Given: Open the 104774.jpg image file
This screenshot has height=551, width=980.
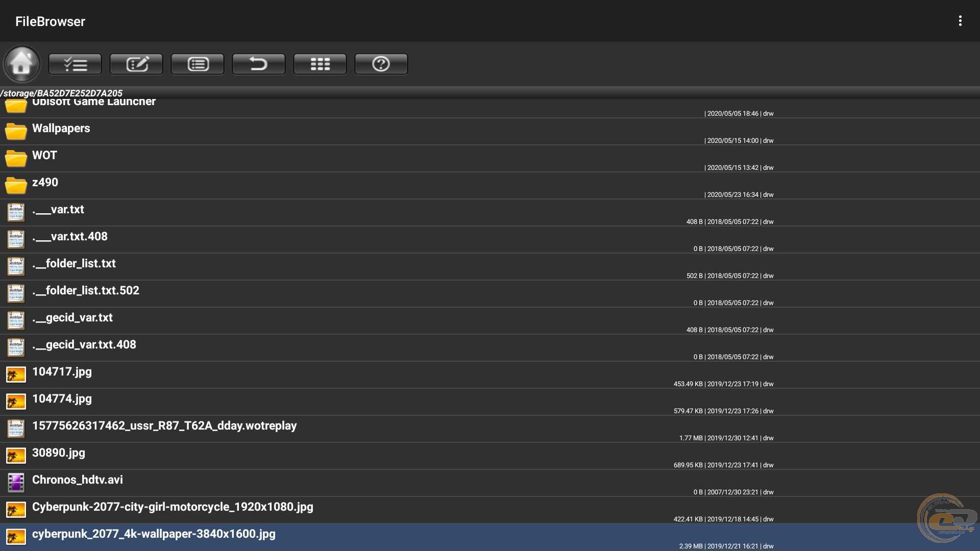Looking at the screenshot, I should tap(62, 399).
